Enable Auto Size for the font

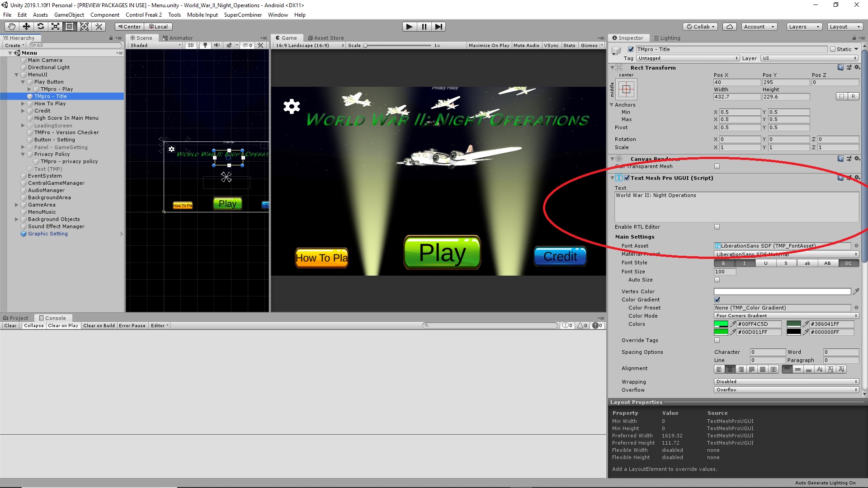click(x=717, y=280)
